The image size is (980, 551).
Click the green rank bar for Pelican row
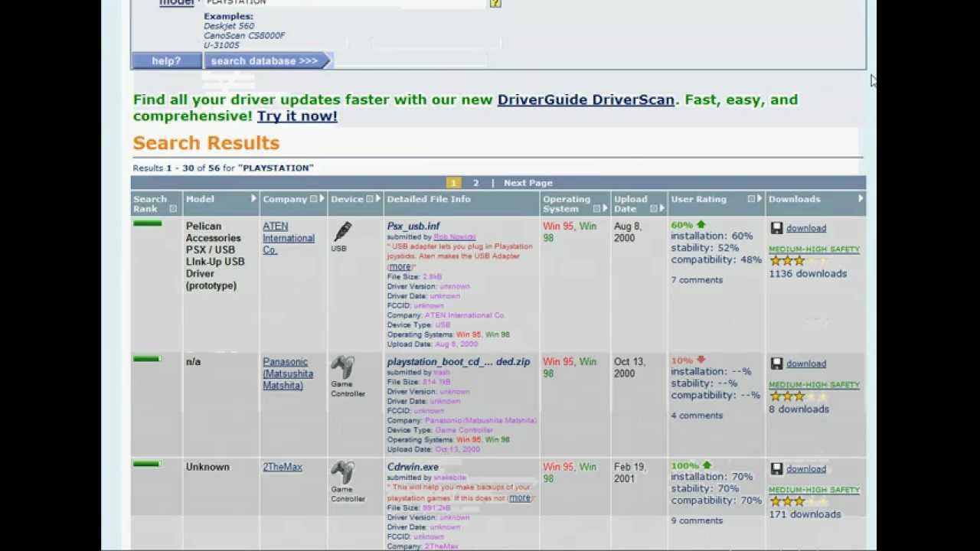pyautogui.click(x=147, y=223)
